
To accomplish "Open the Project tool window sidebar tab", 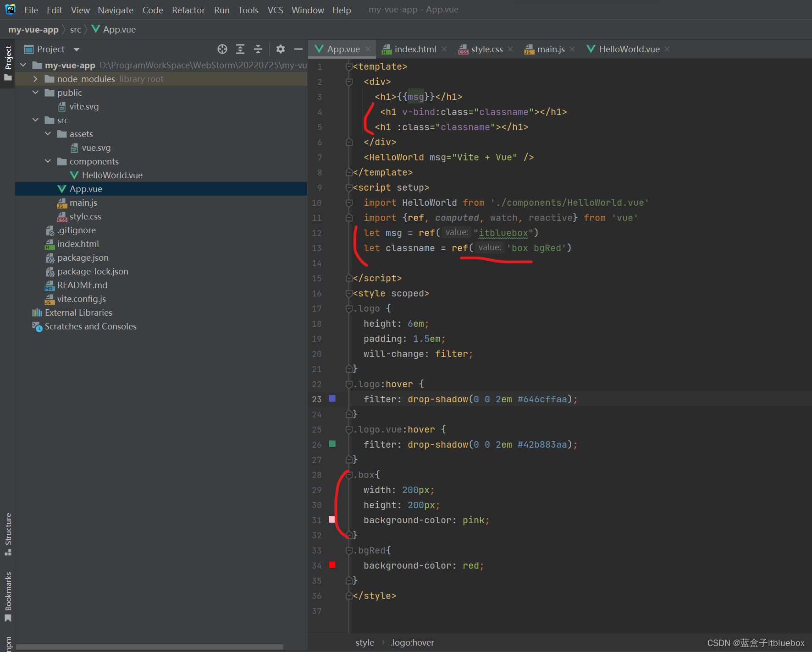I will point(8,63).
